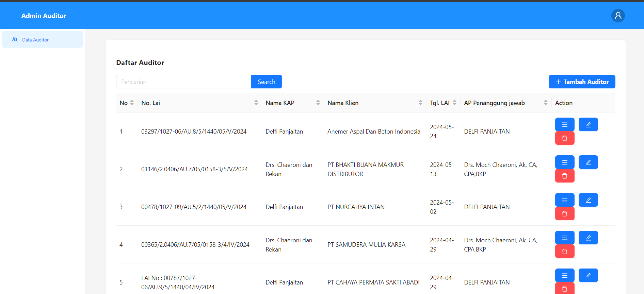Edit the PT SAMUDERA MULIA KARSA entry
This screenshot has width=644, height=294.
[x=588, y=238]
